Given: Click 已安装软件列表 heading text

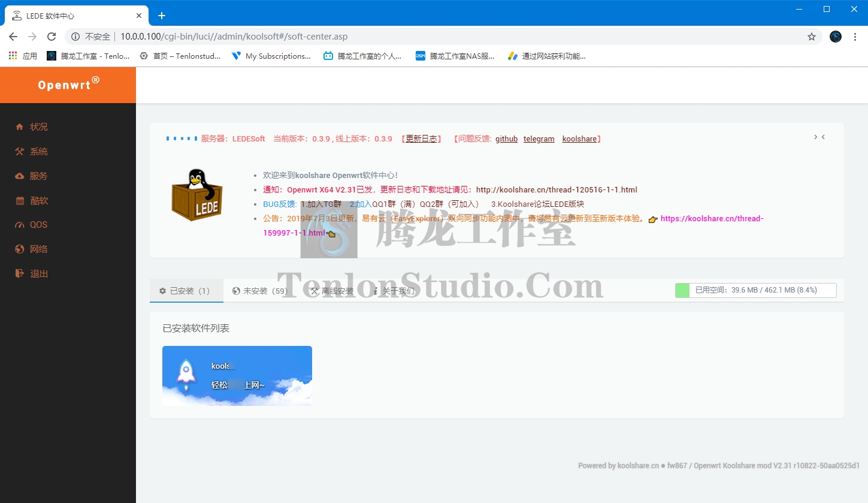Looking at the screenshot, I should (x=196, y=329).
